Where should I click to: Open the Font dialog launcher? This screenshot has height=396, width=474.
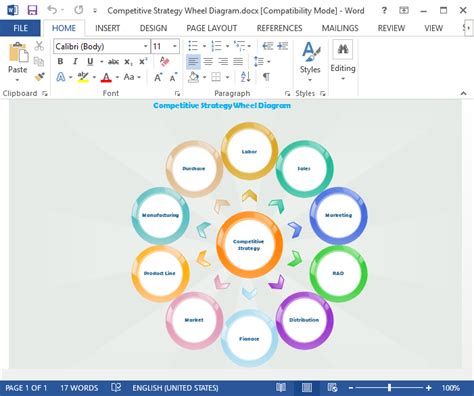[178, 94]
